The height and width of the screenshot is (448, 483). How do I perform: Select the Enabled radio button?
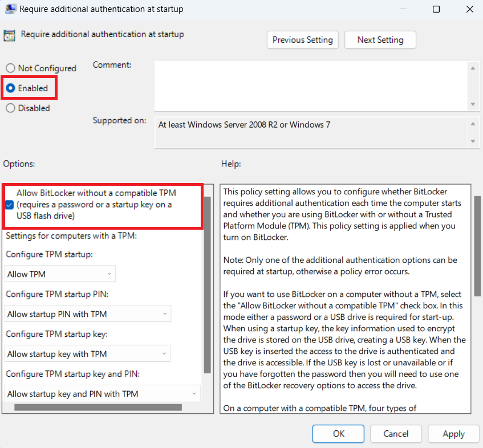pos(10,88)
